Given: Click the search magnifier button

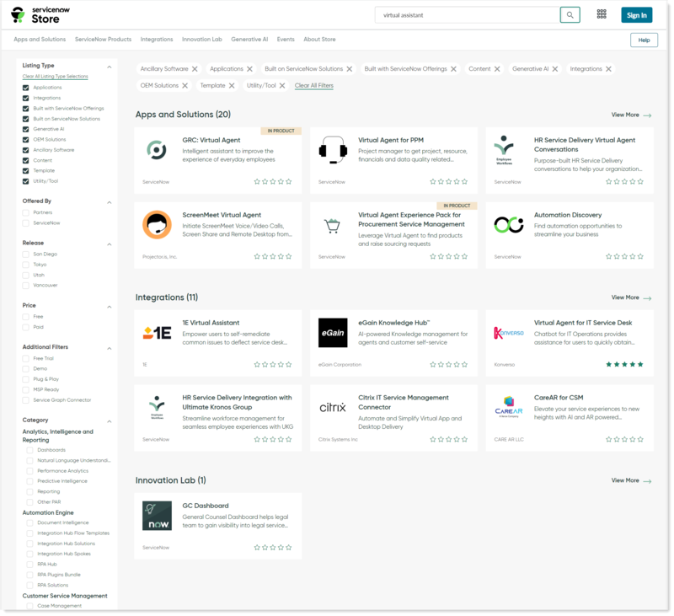Looking at the screenshot, I should pyautogui.click(x=570, y=15).
